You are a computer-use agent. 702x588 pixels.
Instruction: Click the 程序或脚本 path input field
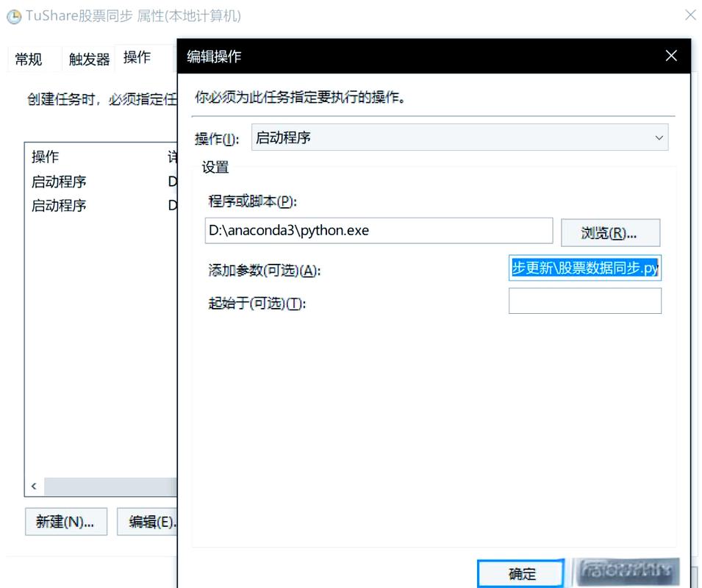(x=379, y=231)
